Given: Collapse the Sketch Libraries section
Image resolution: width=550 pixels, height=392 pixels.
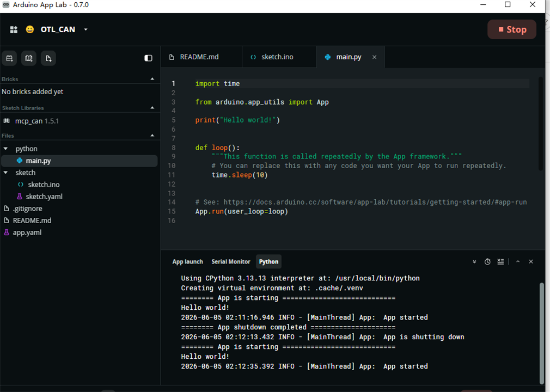Looking at the screenshot, I should tap(152, 108).
